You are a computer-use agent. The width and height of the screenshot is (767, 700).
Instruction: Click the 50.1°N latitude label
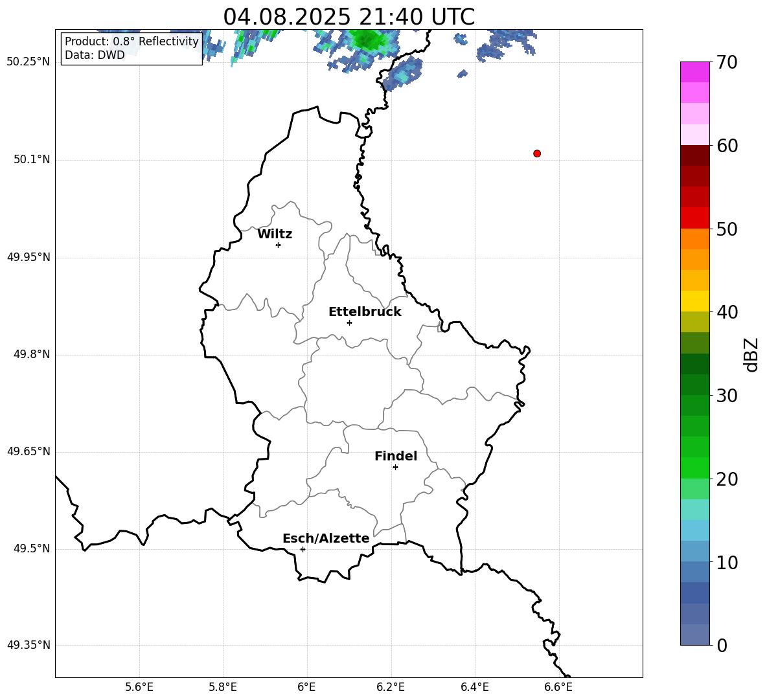(x=32, y=159)
